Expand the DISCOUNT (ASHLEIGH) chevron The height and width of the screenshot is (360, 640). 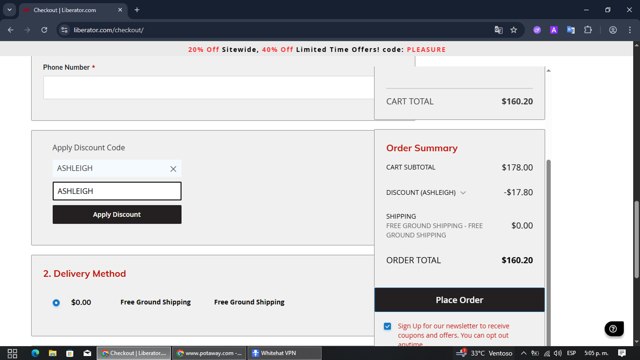coord(463,193)
